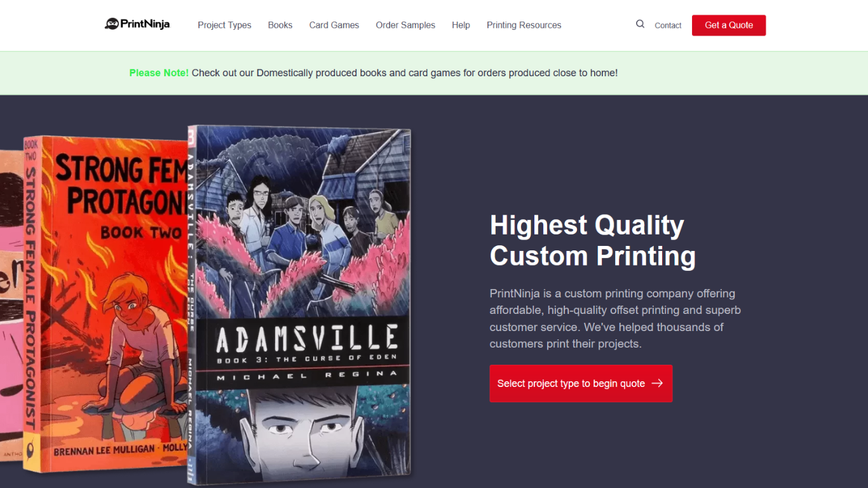Click the PrintNinja company description paragraph
This screenshot has width=868, height=488.
click(615, 318)
